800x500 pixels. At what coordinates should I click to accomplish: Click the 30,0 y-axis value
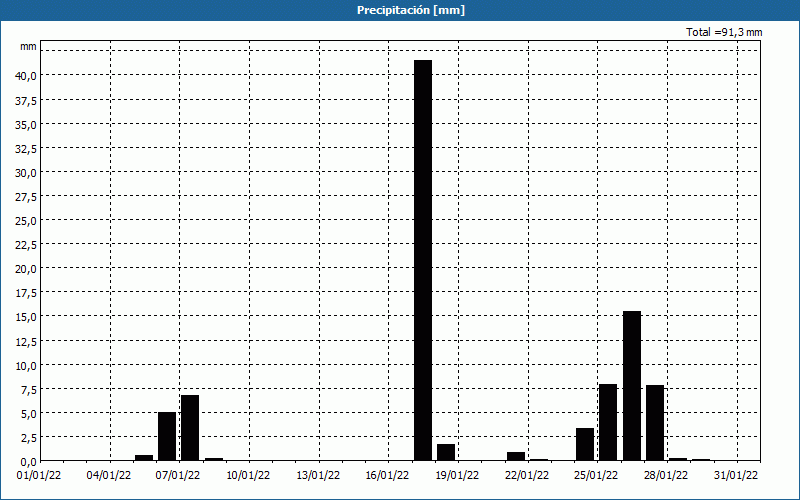(x=26, y=172)
